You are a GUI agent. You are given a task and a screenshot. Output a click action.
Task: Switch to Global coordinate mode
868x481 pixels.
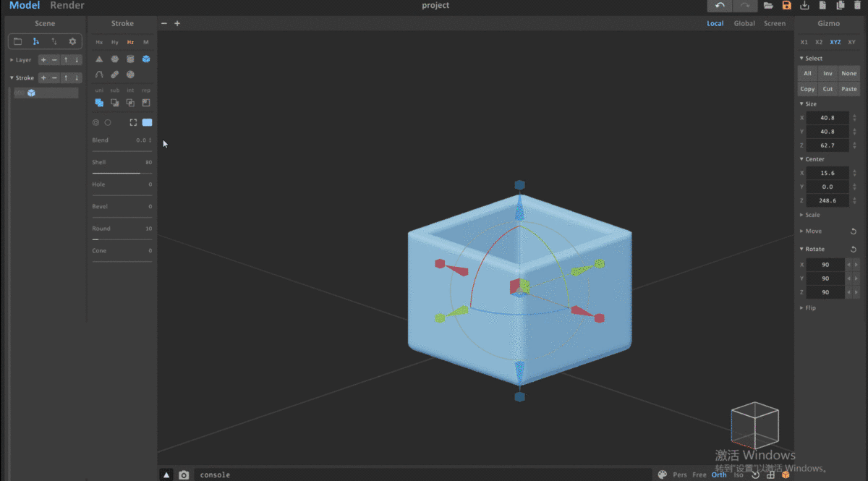(x=744, y=23)
